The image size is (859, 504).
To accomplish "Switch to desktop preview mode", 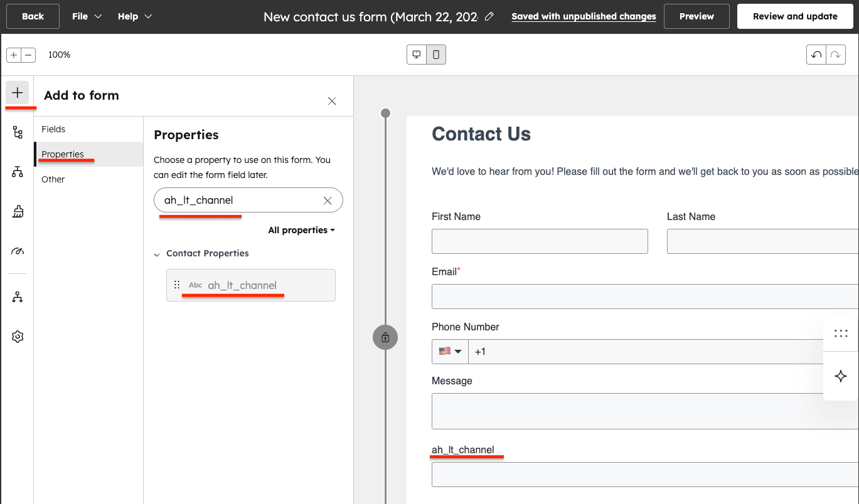I will pos(416,55).
